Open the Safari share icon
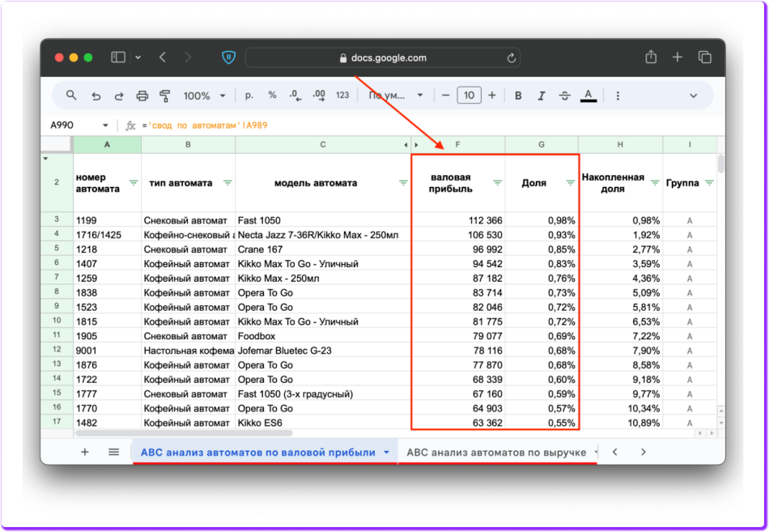Screen dimensions: 769x532 (x=651, y=57)
